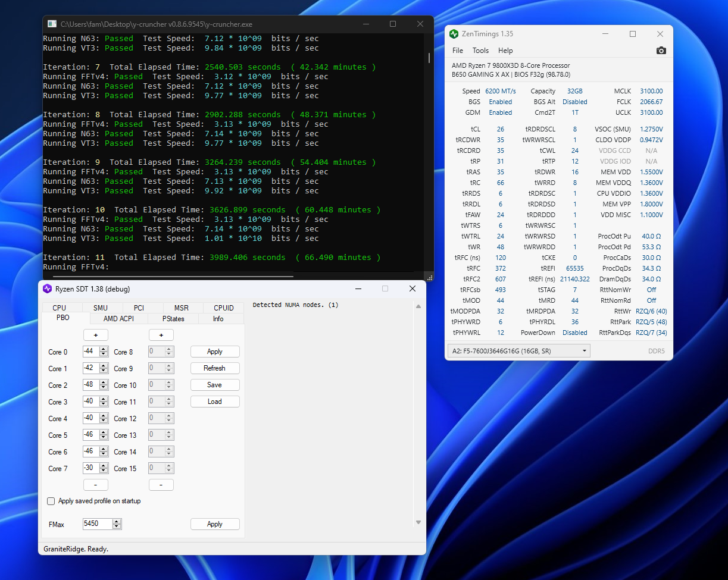Switch to the AMD ACPI tab

pos(118,319)
